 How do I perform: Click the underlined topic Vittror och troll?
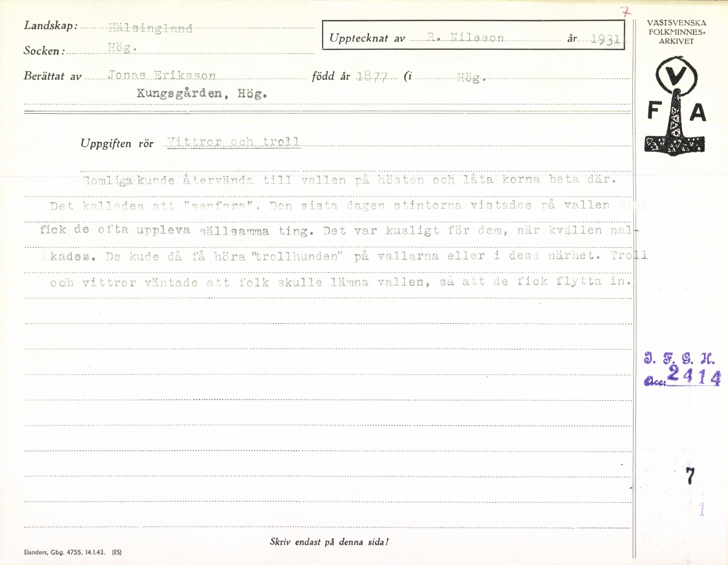pyautogui.click(x=233, y=142)
